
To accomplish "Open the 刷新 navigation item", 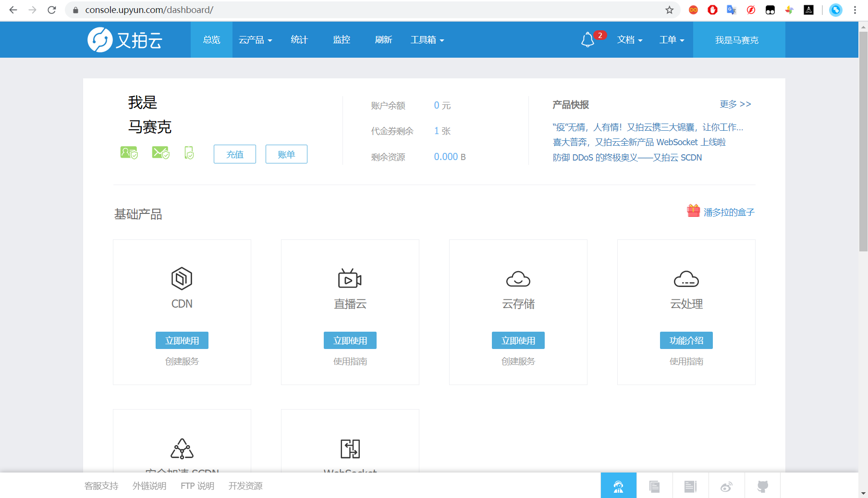I will (383, 40).
